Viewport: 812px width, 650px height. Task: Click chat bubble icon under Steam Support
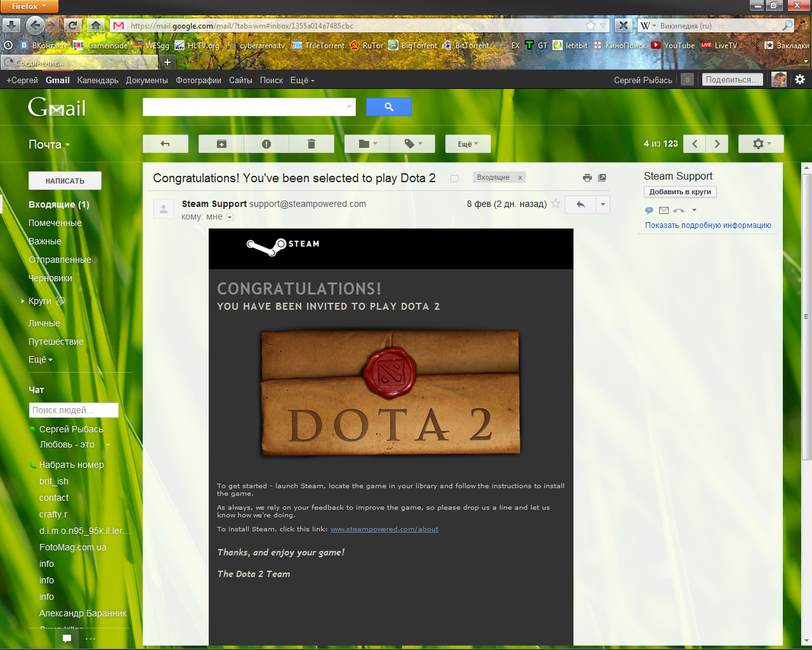tap(649, 210)
